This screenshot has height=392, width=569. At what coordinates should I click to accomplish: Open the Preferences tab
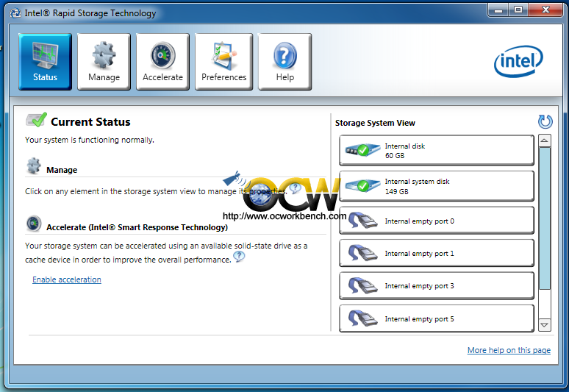coord(223,61)
